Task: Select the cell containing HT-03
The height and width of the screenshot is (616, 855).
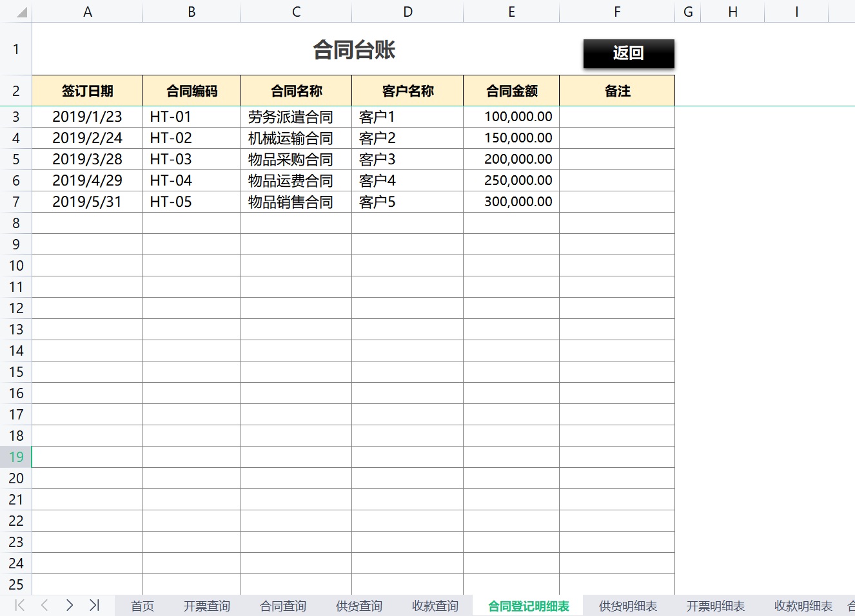Action: pyautogui.click(x=191, y=159)
